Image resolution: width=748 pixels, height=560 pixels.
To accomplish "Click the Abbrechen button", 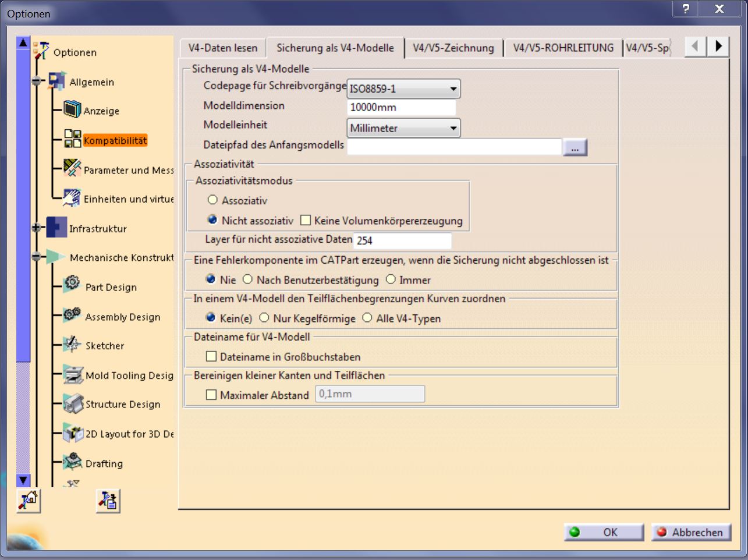I will pos(691,532).
